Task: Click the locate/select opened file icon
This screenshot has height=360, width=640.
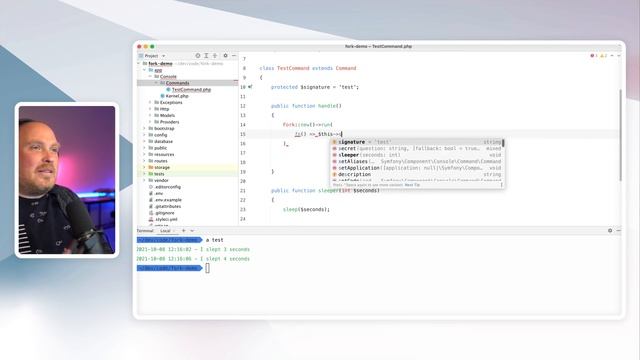Action: pos(198,56)
